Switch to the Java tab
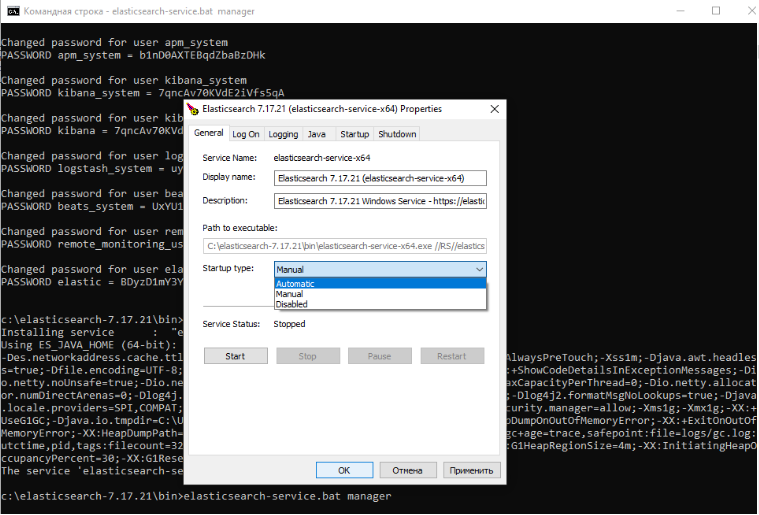This screenshot has height=515, width=759. 317,134
